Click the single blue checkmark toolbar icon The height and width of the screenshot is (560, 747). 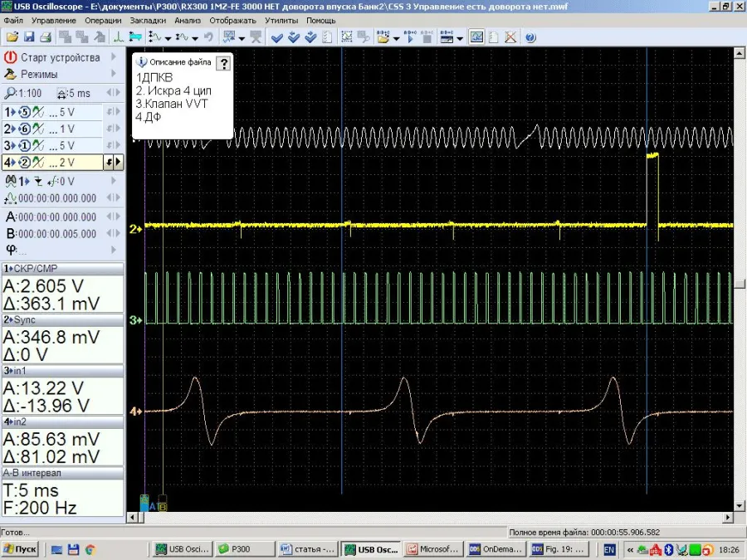[x=276, y=37]
